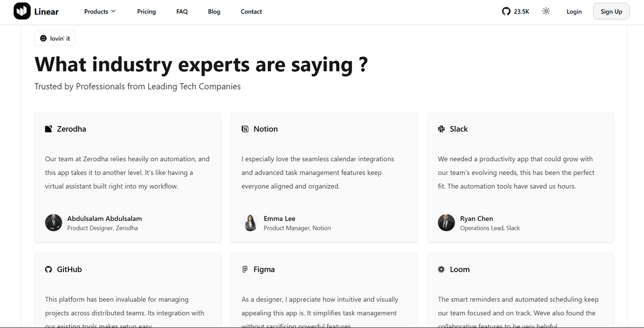
Task: Click the Login link in the navbar
Action: click(574, 11)
